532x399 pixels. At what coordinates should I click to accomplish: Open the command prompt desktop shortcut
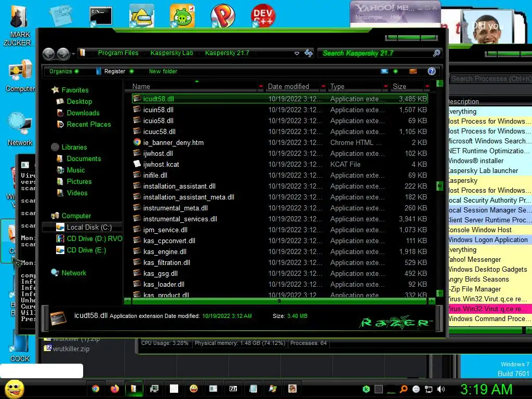101,16
